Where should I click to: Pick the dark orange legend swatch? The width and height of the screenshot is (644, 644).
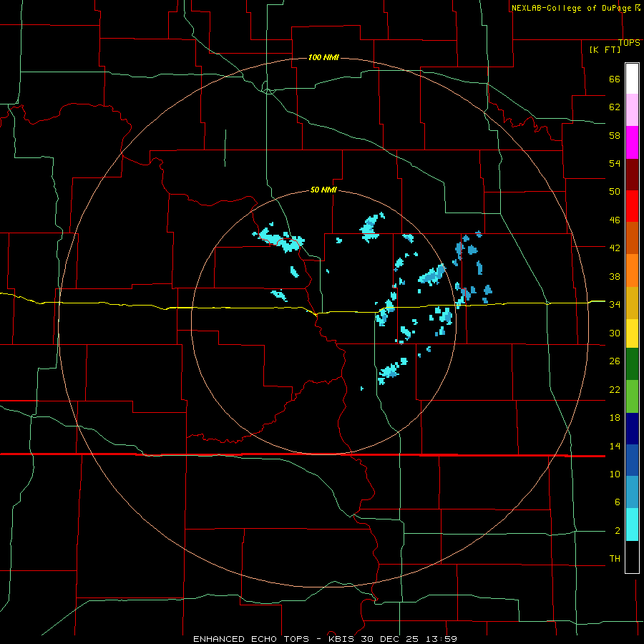click(x=632, y=238)
